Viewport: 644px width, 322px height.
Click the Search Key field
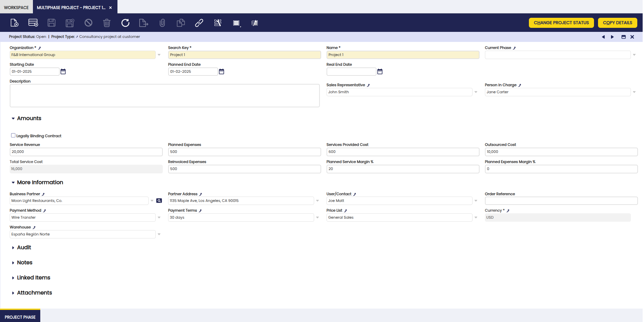[x=244, y=55]
